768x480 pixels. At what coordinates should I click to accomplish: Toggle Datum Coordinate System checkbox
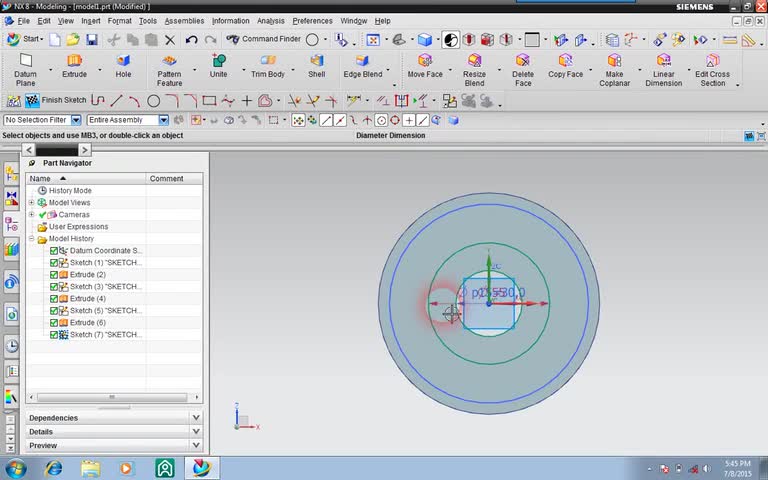coord(54,251)
